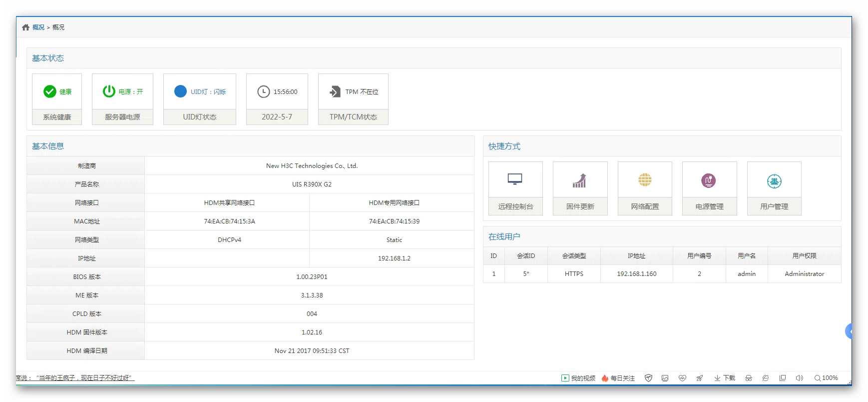Open the firmware update chart shortcut icon
The width and height of the screenshot is (868, 402).
point(579,180)
